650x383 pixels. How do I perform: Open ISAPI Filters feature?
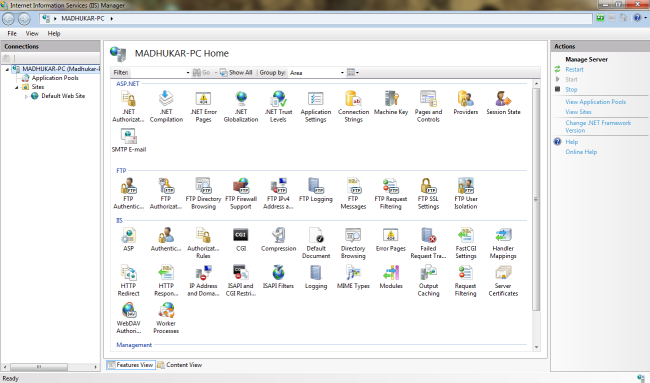coord(279,276)
